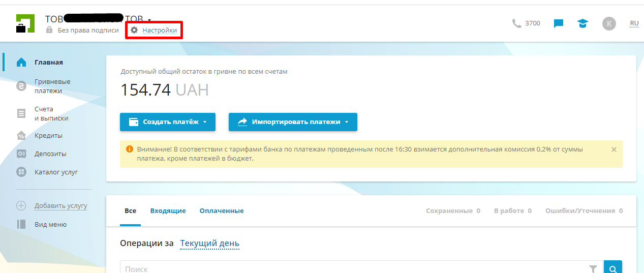
Task: Switch to the Оплаченные tab
Action: point(222,211)
